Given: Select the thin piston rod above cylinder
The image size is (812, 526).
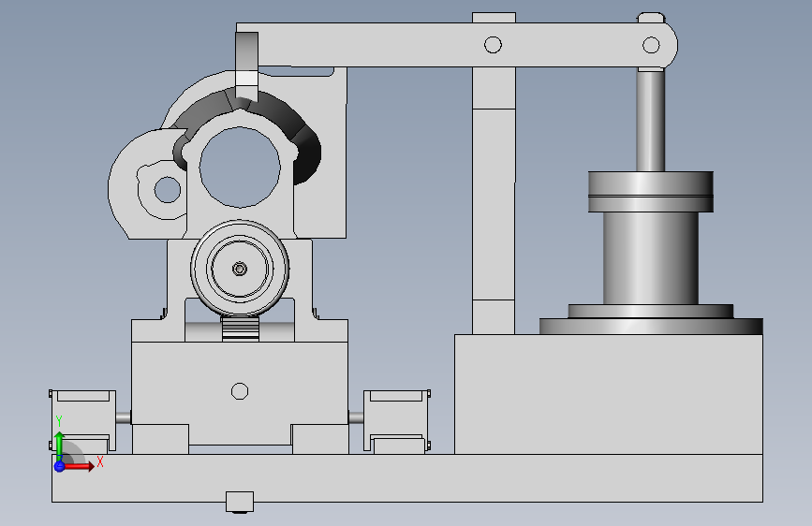Looking at the screenshot, I should pyautogui.click(x=650, y=121).
